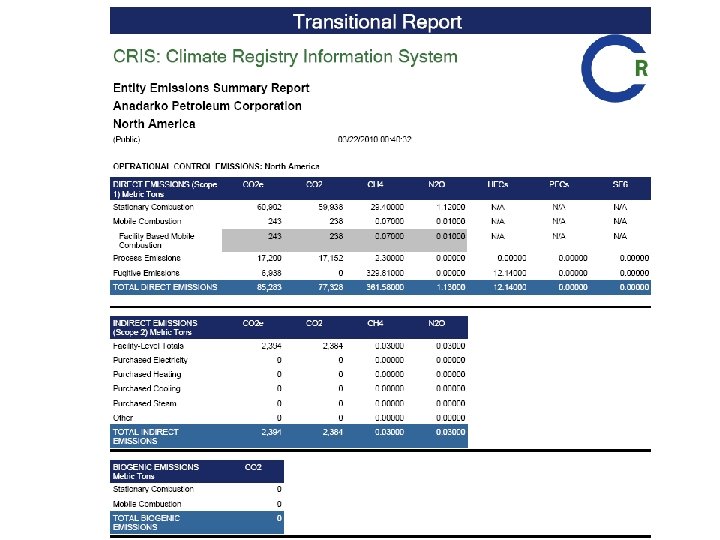This screenshot has height=540, width=720.
Task: Click CO2 column header in biogenic table
Action: [x=253, y=467]
